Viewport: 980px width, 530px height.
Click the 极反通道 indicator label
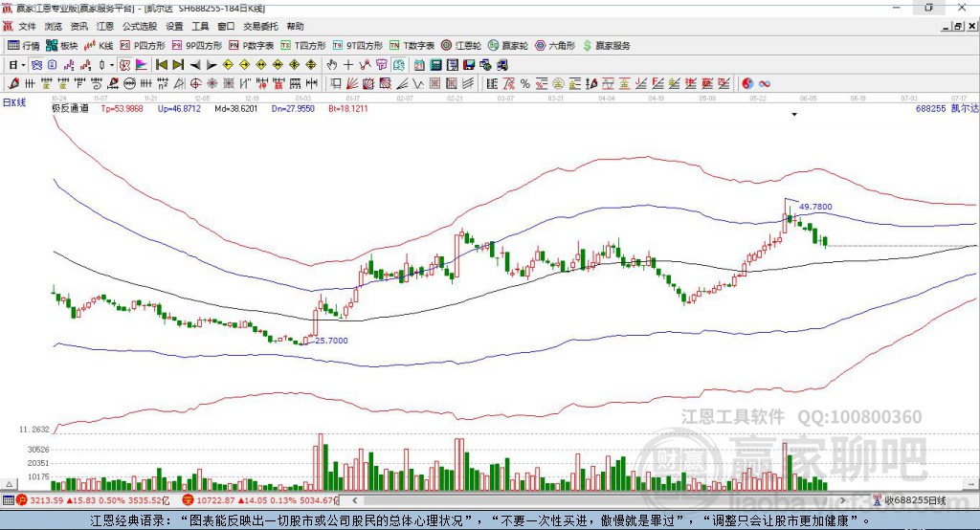[71, 108]
